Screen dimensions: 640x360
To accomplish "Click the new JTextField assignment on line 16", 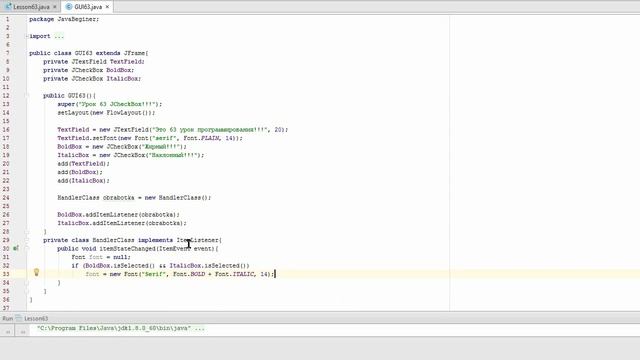I will (173, 130).
